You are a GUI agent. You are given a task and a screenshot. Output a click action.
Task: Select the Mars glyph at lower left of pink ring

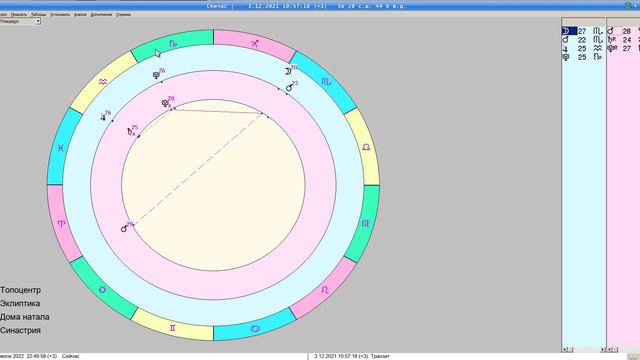point(124,229)
